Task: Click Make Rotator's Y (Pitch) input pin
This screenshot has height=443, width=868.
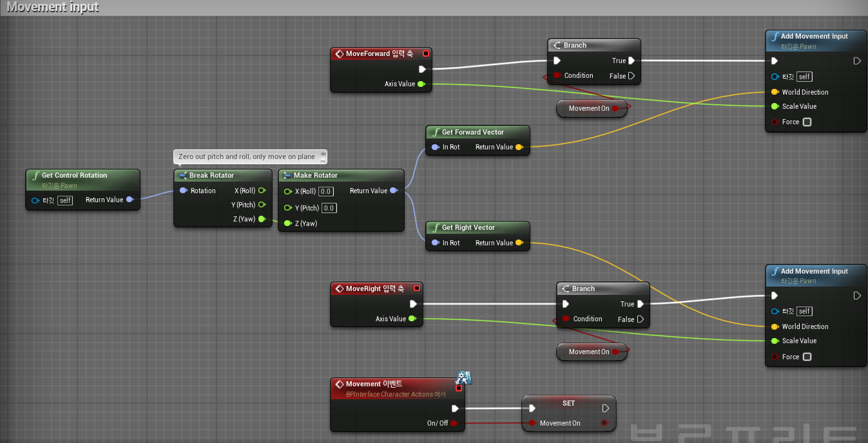Action: [x=287, y=207]
